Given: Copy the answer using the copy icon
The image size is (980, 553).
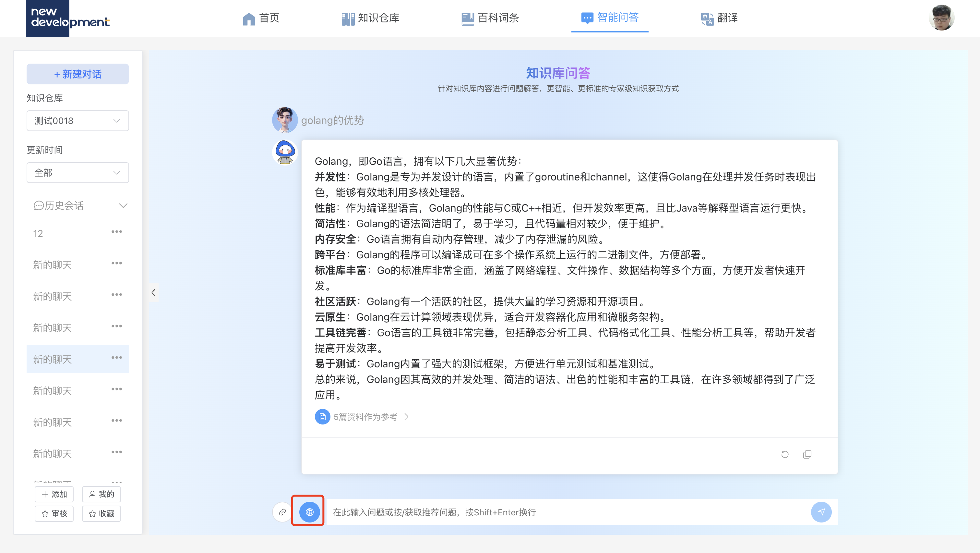Looking at the screenshot, I should tap(807, 454).
